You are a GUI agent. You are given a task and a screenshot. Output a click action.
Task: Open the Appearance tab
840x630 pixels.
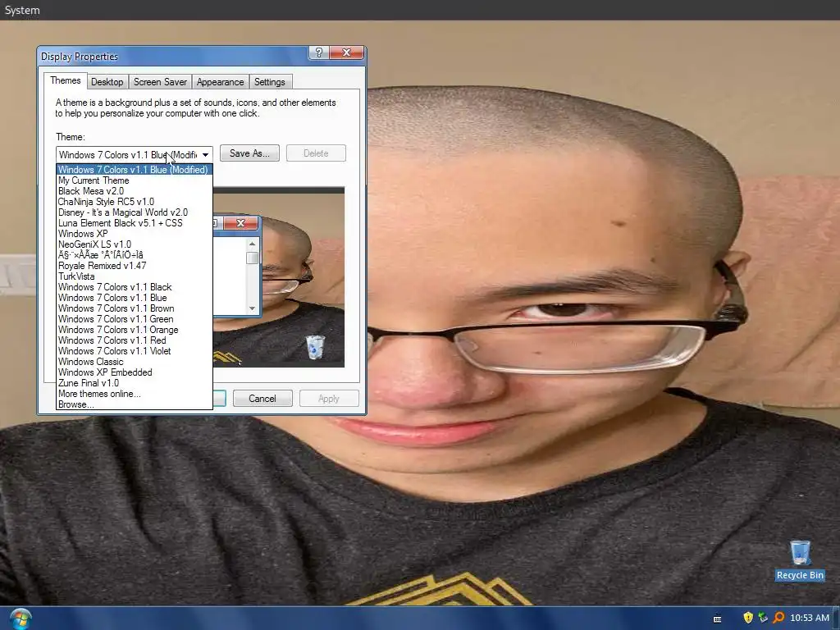[x=220, y=82]
